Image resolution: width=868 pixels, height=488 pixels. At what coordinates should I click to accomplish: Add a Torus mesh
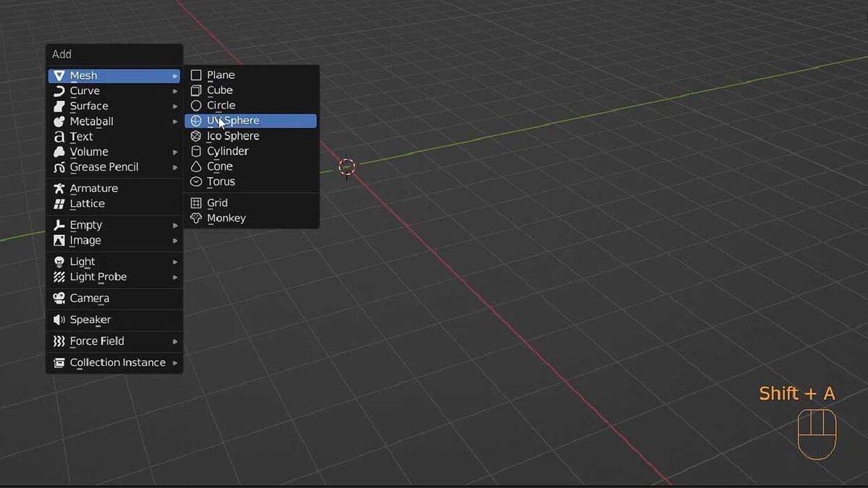click(x=251, y=181)
